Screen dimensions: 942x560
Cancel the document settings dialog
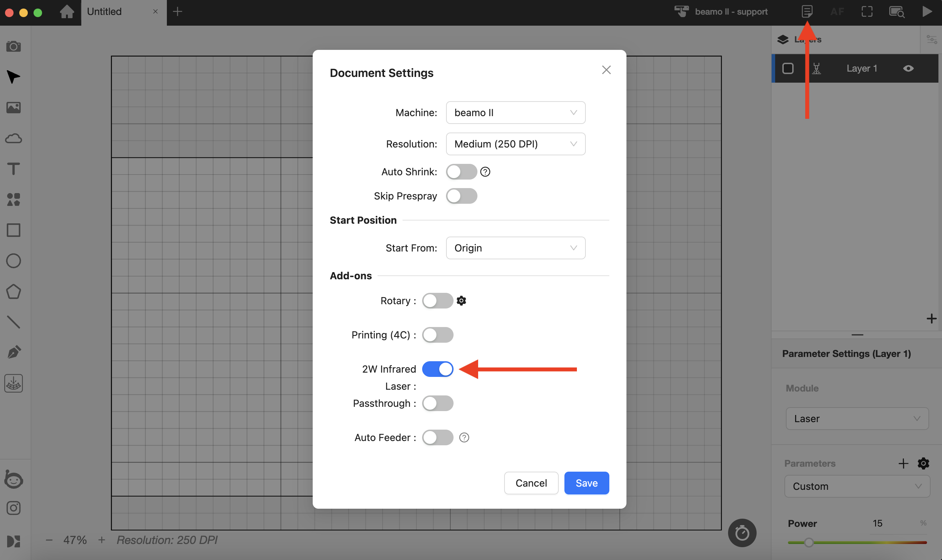pyautogui.click(x=531, y=483)
